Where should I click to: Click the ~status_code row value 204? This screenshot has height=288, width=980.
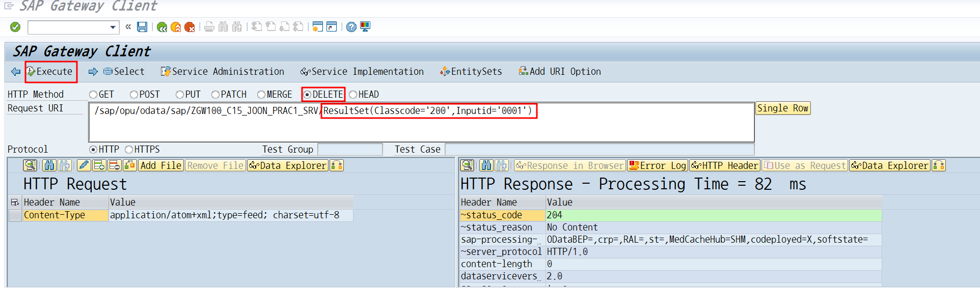714,215
